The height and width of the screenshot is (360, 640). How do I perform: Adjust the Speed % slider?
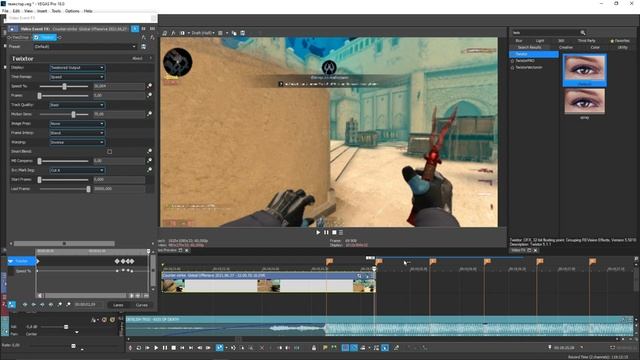tap(64, 86)
